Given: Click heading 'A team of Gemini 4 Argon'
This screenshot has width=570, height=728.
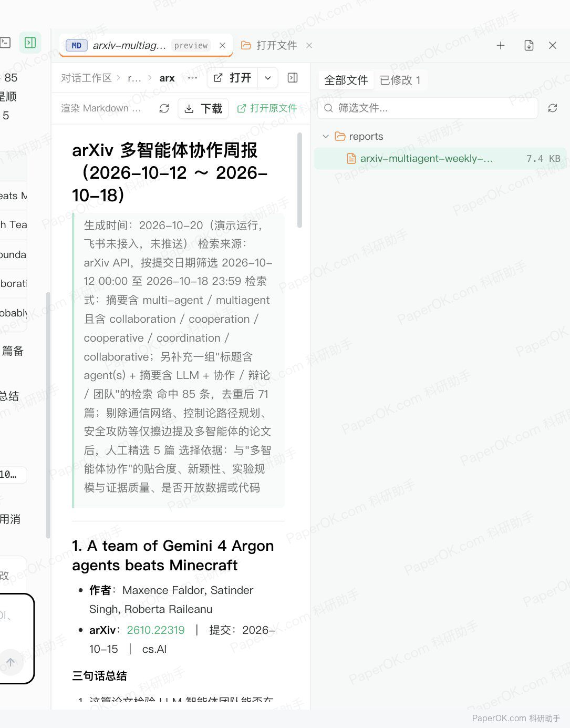Looking at the screenshot, I should 173,556.
